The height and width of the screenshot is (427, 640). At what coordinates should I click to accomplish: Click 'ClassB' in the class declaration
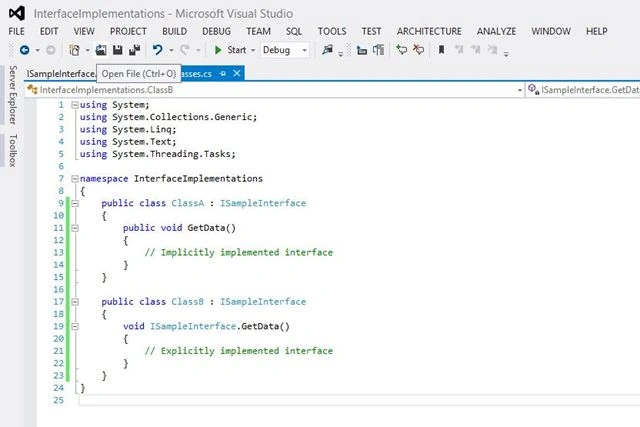187,302
